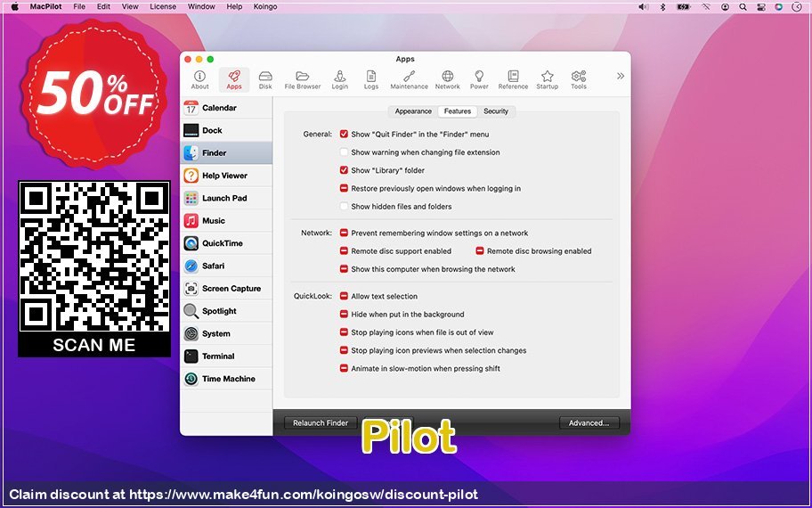812x508 pixels.
Task: Open the Apple menu
Action: coord(14,7)
